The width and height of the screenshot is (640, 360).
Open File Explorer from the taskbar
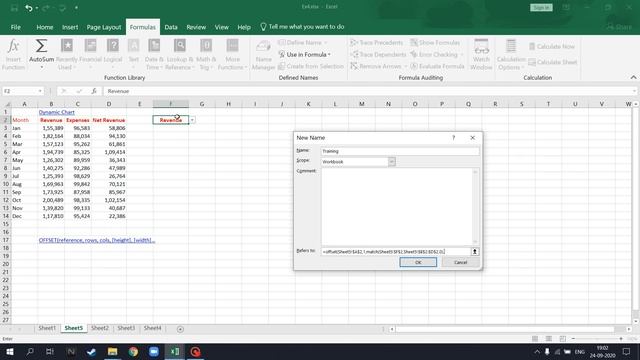point(112,351)
